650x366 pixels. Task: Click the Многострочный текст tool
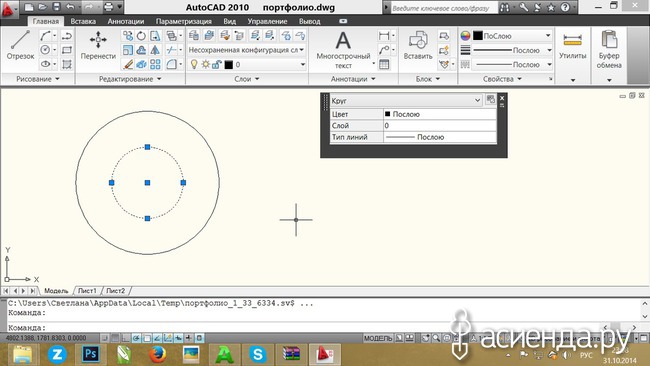tap(343, 49)
